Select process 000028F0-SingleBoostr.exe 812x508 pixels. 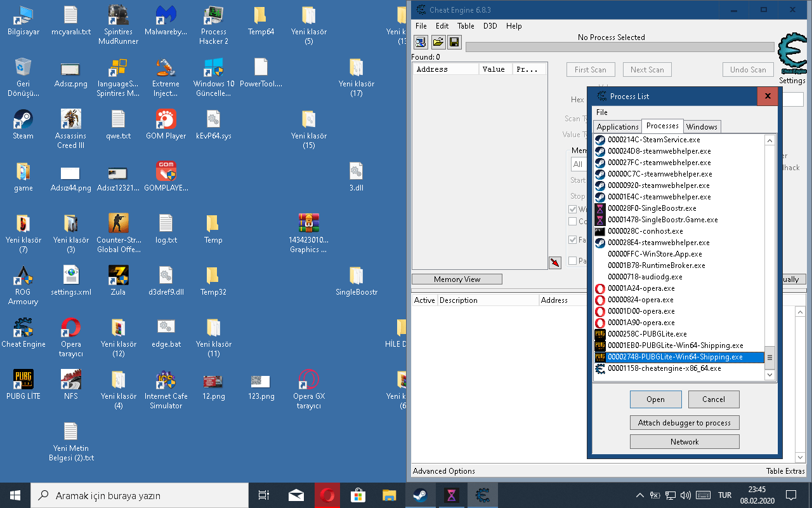(679, 208)
